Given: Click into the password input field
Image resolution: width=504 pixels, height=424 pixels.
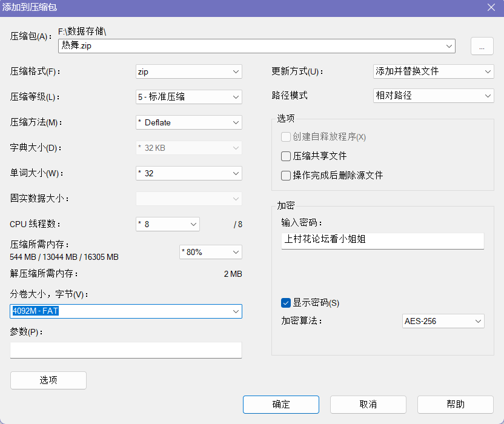Looking at the screenshot, I should [382, 240].
